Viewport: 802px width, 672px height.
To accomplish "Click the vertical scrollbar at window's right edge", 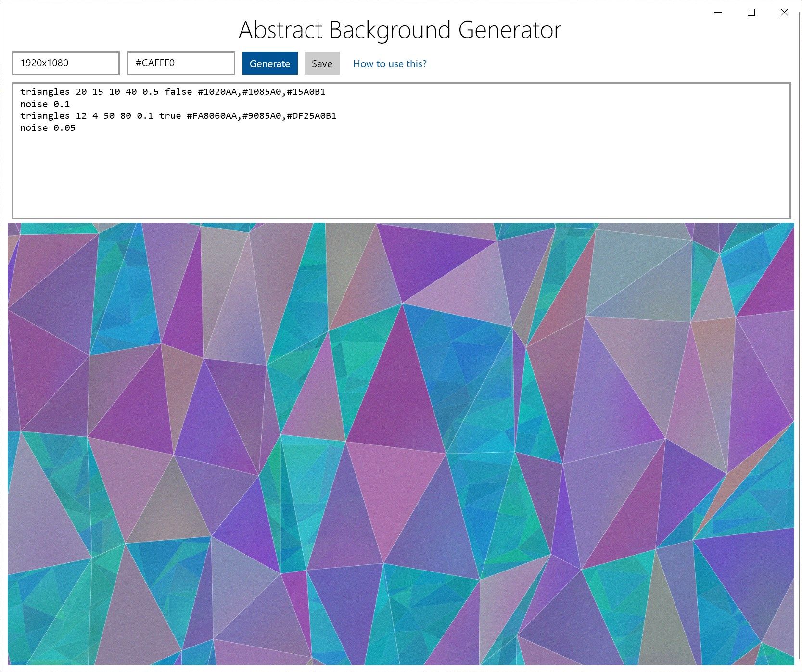I will (799, 337).
